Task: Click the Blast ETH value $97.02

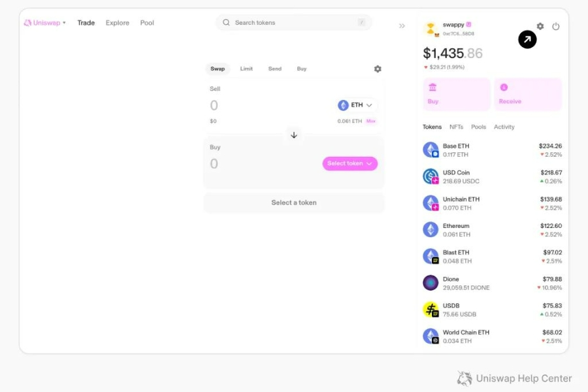Action: pyautogui.click(x=552, y=252)
